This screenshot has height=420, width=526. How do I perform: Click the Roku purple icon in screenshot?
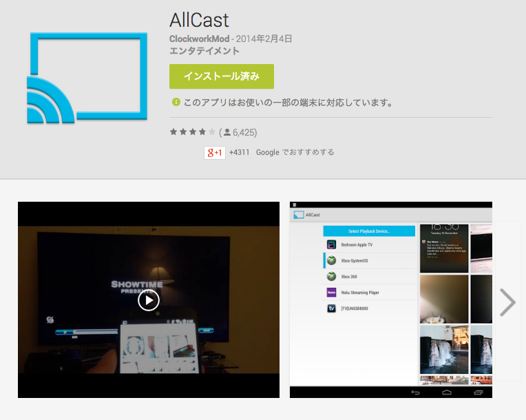pos(331,293)
